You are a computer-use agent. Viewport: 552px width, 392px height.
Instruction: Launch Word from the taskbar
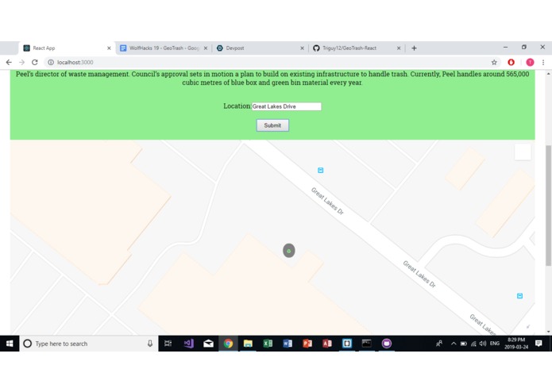(288, 344)
